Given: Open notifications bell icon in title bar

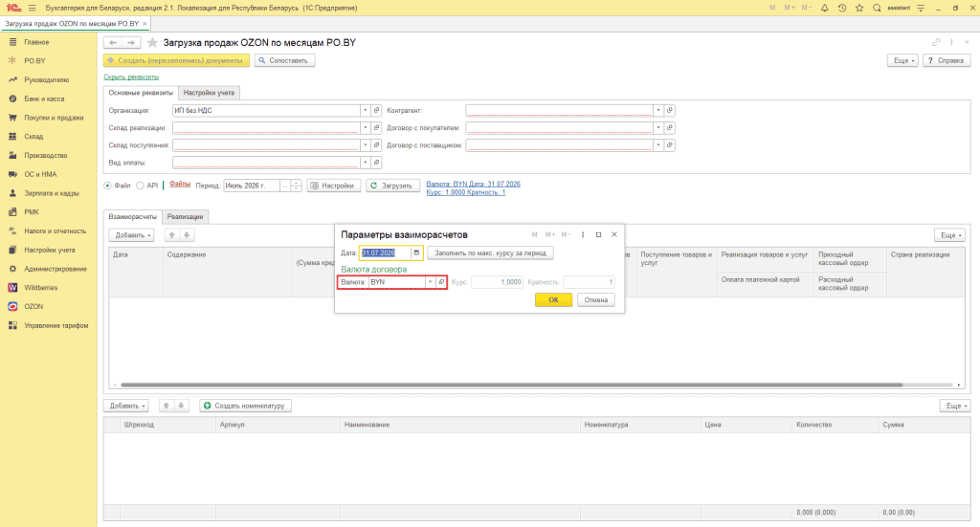Looking at the screenshot, I should click(824, 8).
